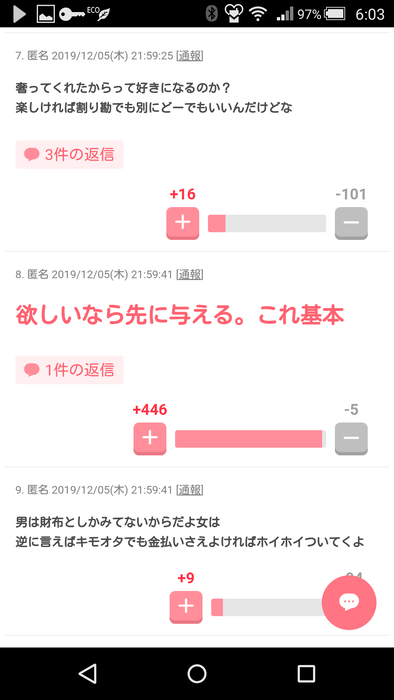This screenshot has width=394, height=700.
Task: Report comment 8 via 通報 link
Action: (190, 274)
